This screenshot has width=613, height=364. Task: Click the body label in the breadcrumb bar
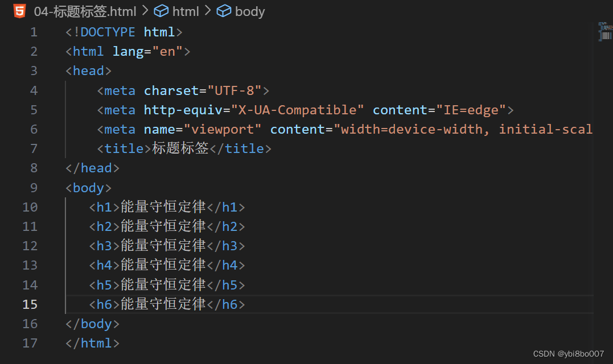pyautogui.click(x=249, y=11)
